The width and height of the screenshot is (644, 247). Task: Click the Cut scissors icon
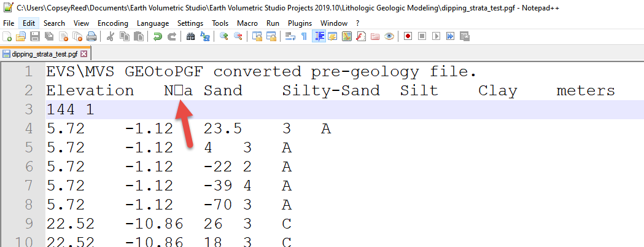[x=111, y=37]
